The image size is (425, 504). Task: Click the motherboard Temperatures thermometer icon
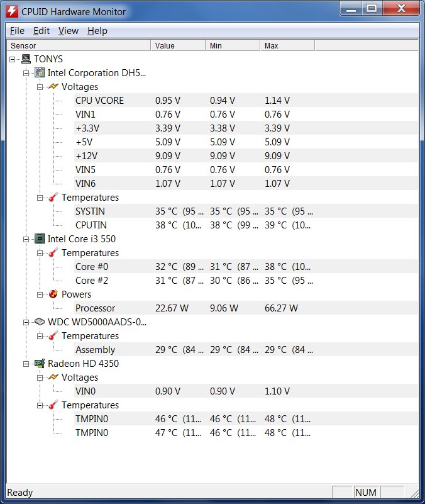[53, 197]
